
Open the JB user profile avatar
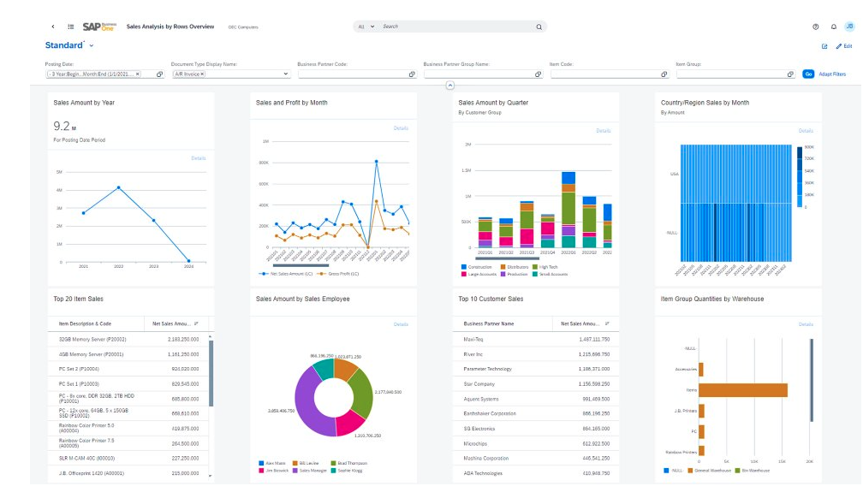tap(849, 27)
